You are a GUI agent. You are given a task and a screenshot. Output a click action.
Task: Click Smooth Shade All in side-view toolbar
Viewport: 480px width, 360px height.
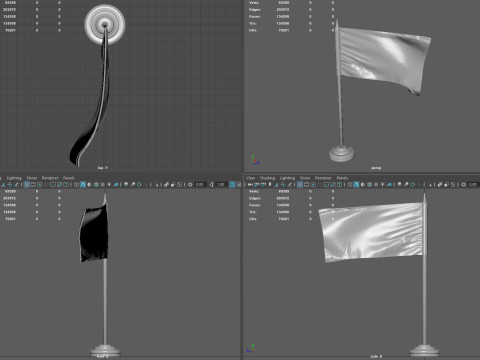pyautogui.click(x=356, y=184)
